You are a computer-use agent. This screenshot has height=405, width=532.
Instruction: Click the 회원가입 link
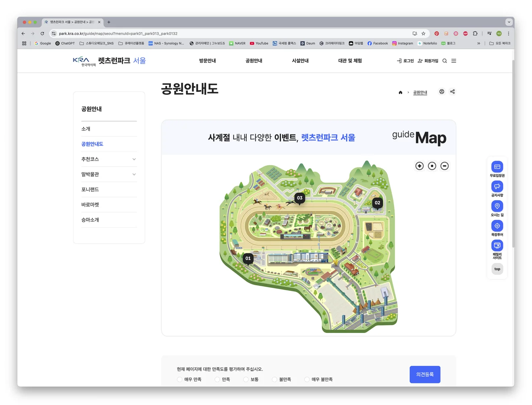click(x=428, y=61)
